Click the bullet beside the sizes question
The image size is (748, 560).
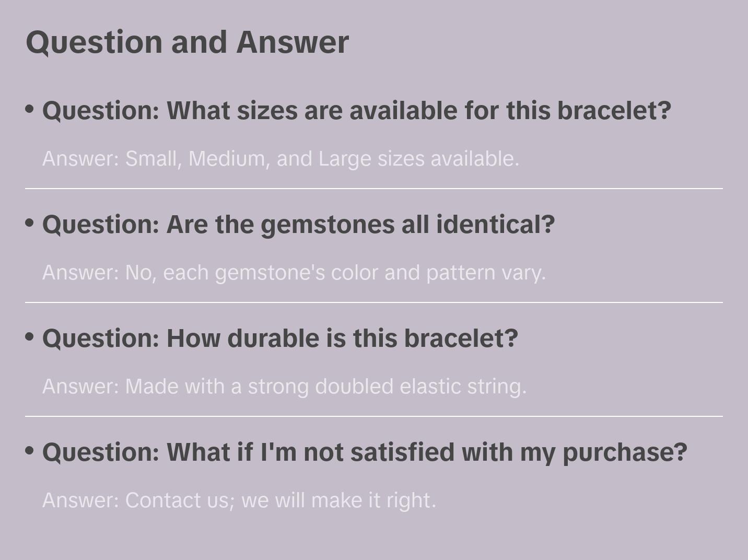pyautogui.click(x=30, y=109)
